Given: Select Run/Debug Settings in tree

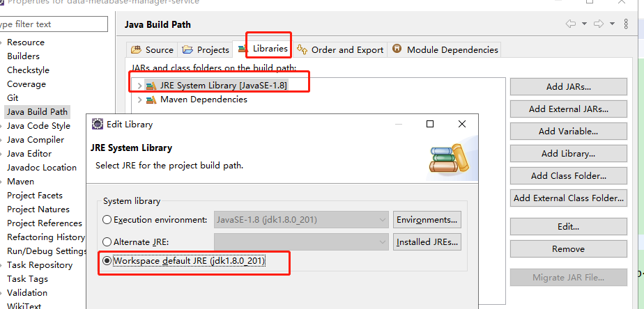Looking at the screenshot, I should pyautogui.click(x=47, y=251).
